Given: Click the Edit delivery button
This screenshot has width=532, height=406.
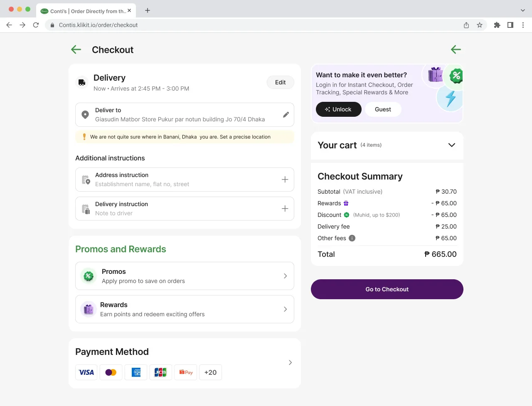Looking at the screenshot, I should tap(281, 82).
